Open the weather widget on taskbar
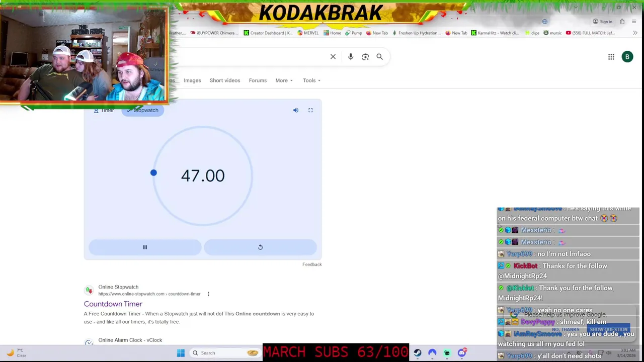This screenshot has width=644, height=362. [x=16, y=353]
